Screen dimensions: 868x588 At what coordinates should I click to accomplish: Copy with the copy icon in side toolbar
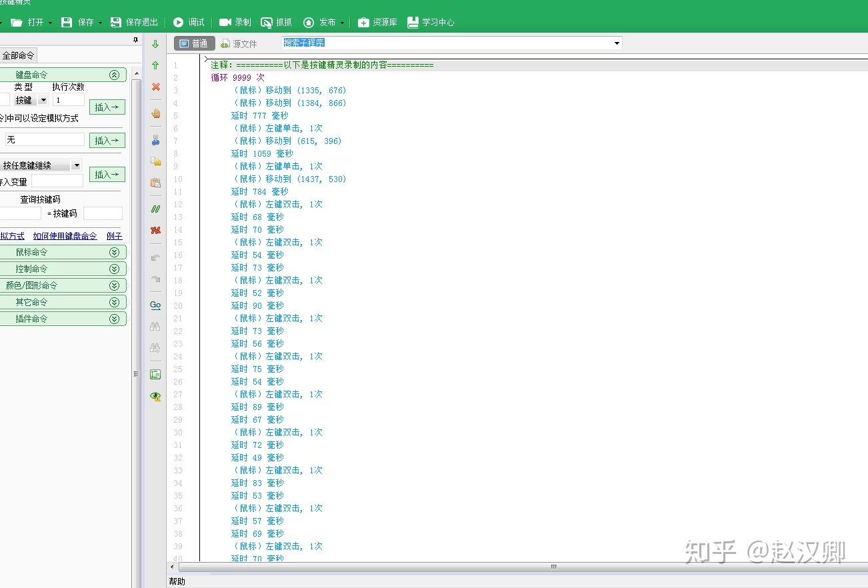[x=155, y=161]
